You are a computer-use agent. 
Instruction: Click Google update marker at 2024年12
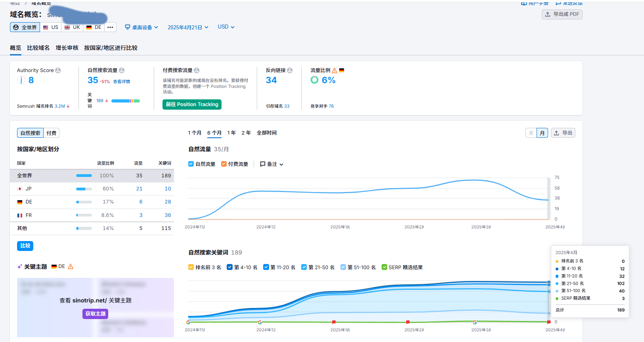pyautogui.click(x=260, y=322)
